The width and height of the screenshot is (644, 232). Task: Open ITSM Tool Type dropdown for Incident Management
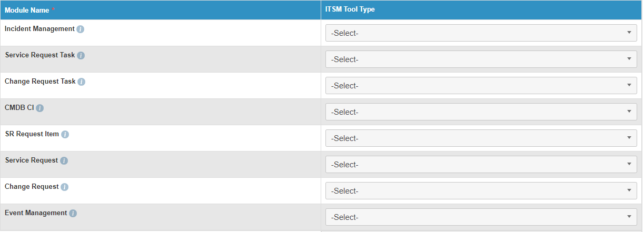pyautogui.click(x=481, y=33)
